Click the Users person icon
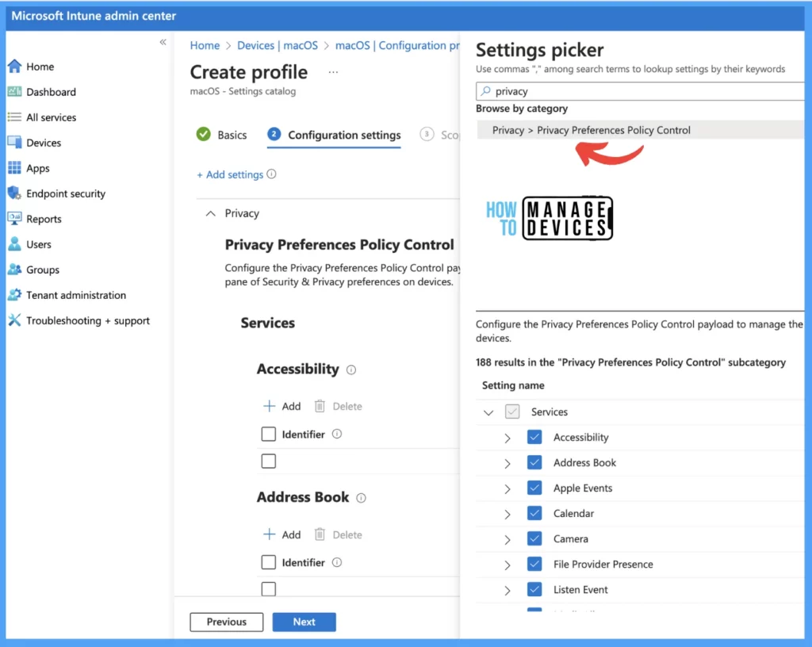 click(14, 243)
